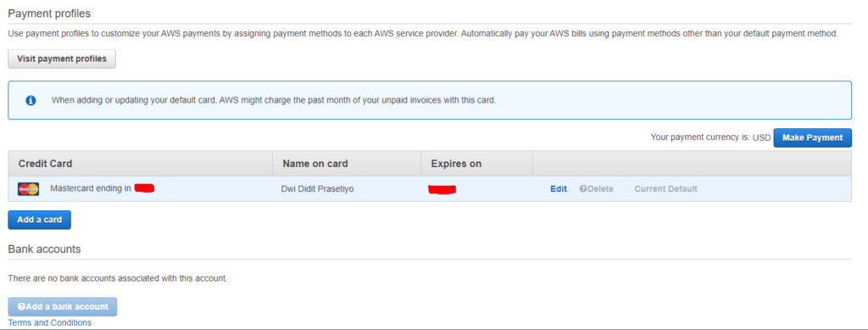Click the Mastercard ending in text

tap(91, 188)
